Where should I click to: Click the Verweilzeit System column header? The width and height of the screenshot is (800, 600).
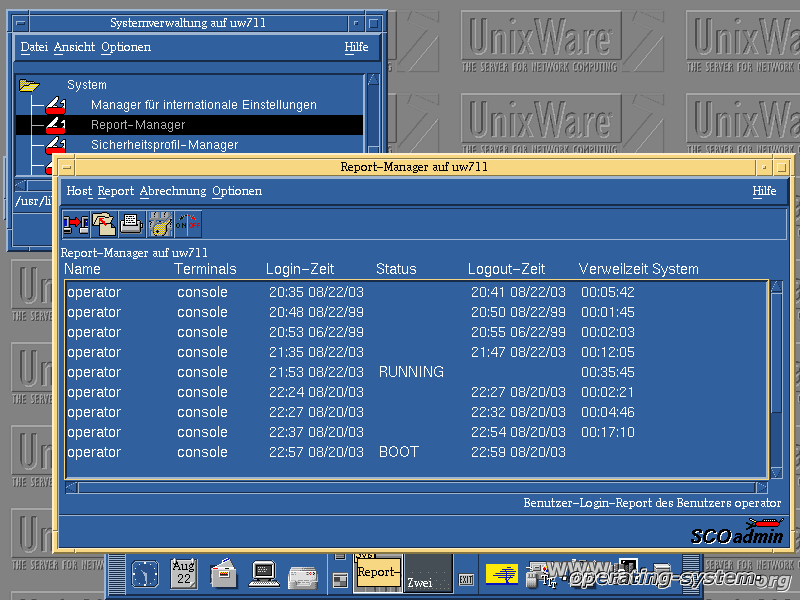(639, 269)
